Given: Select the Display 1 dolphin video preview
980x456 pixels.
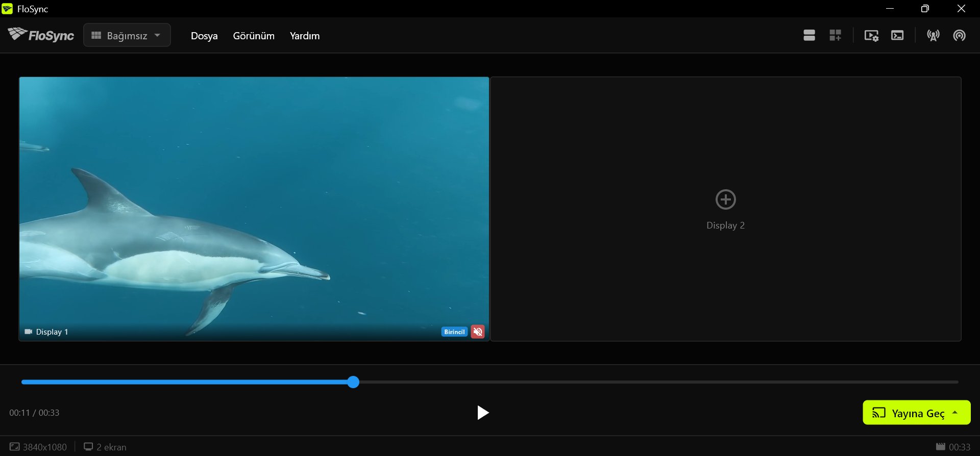Looking at the screenshot, I should (x=254, y=209).
